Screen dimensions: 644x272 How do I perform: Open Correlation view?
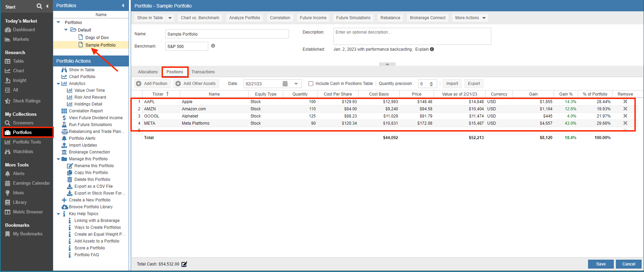pyautogui.click(x=280, y=18)
